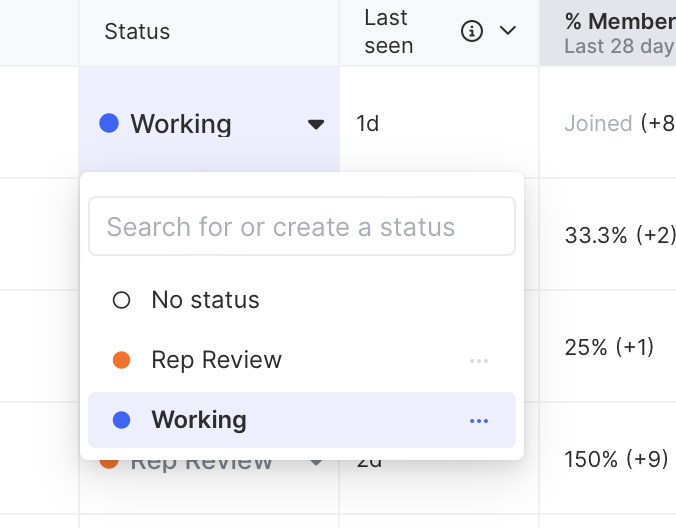Click the 1d last seen cell
676x528 pixels.
(367, 124)
